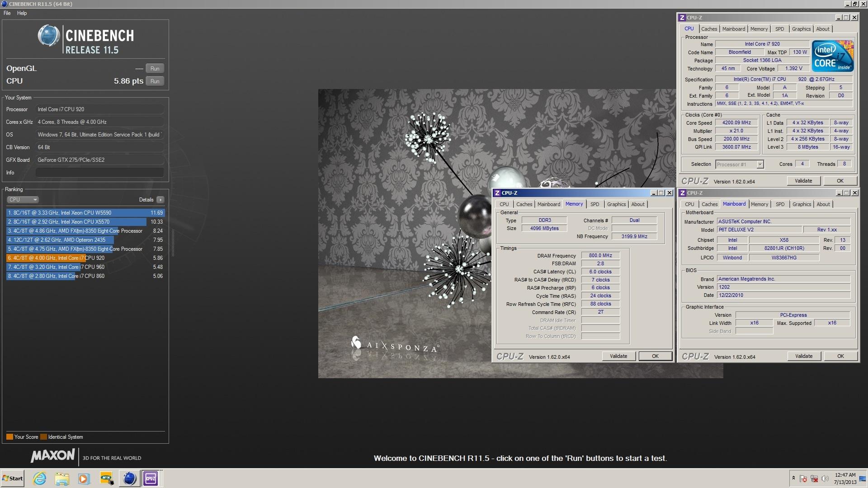Click the NB Frequency value 3199.9 MHz
Image resolution: width=868 pixels, height=488 pixels.
[634, 236]
